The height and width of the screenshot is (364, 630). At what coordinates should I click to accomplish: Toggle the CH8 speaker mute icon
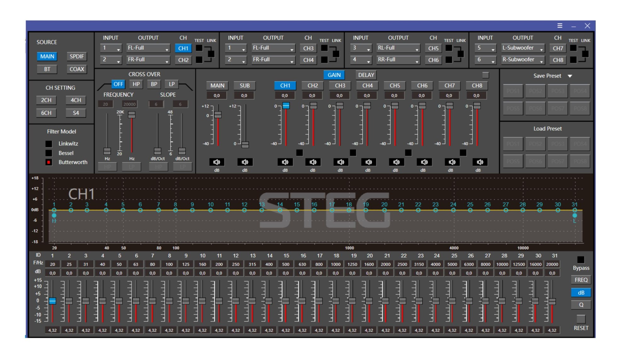click(480, 162)
